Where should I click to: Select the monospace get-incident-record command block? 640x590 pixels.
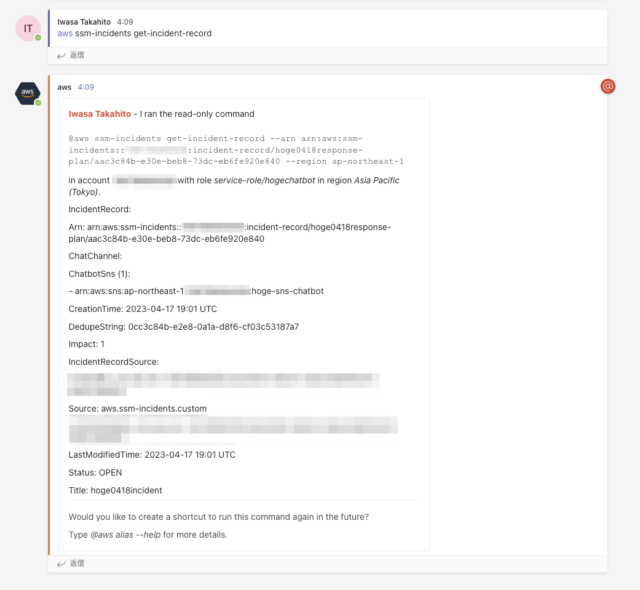(236, 150)
